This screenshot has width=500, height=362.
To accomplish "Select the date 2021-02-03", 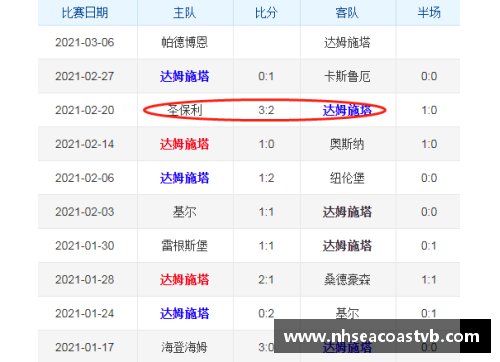I will (85, 212).
